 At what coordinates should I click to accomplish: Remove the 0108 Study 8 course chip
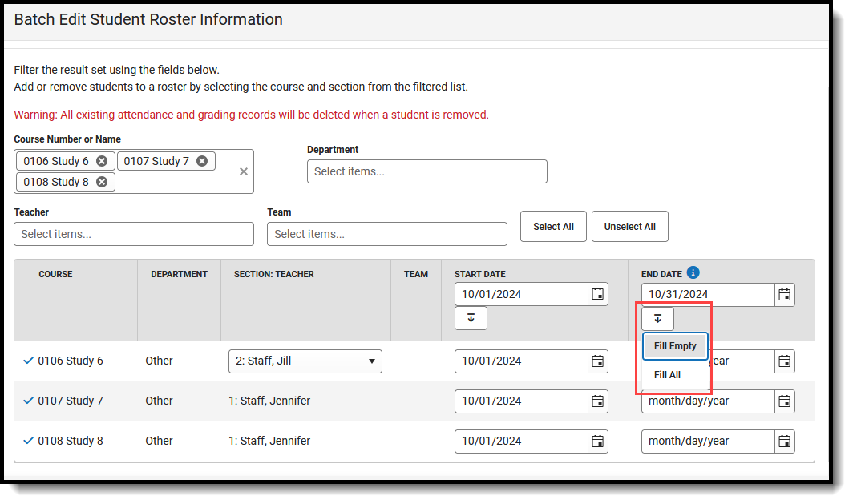[x=102, y=182]
